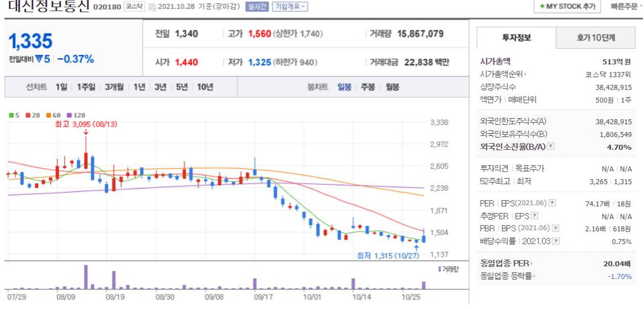Screen dimensions: 644x309
Task: Click the 액면가 value 500원
Action: click(x=604, y=100)
